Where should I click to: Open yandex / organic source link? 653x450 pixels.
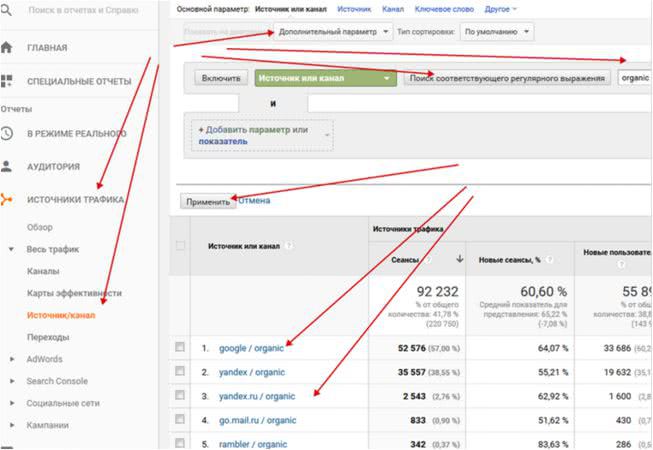[x=252, y=372]
